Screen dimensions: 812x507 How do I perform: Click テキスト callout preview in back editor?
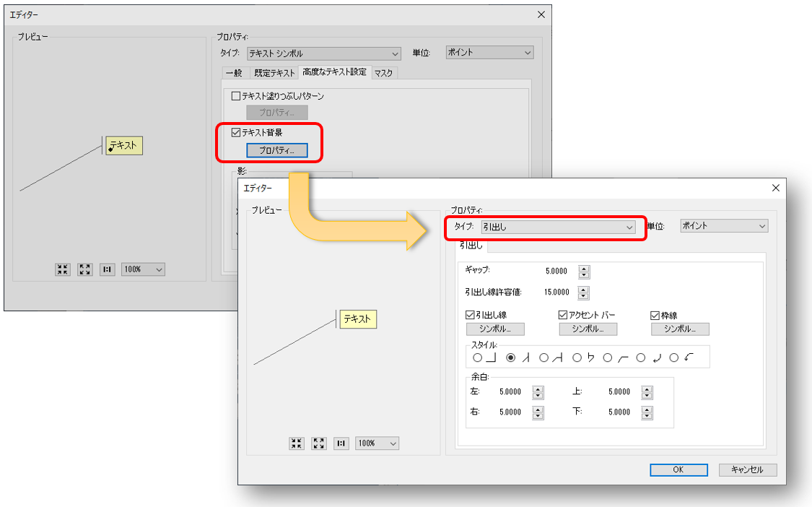point(123,146)
